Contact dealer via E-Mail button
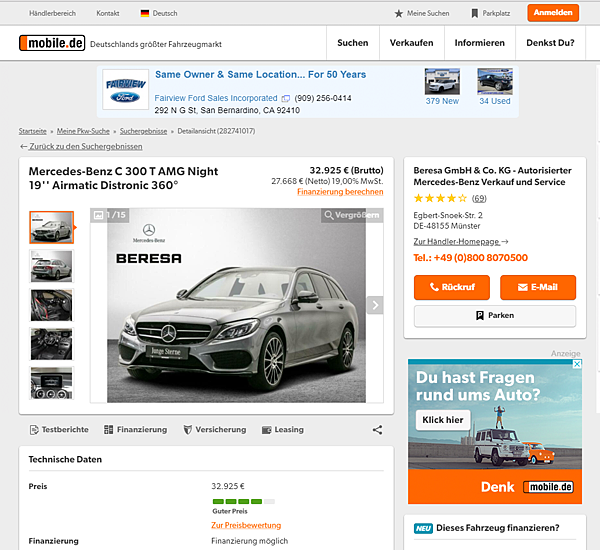 point(538,287)
